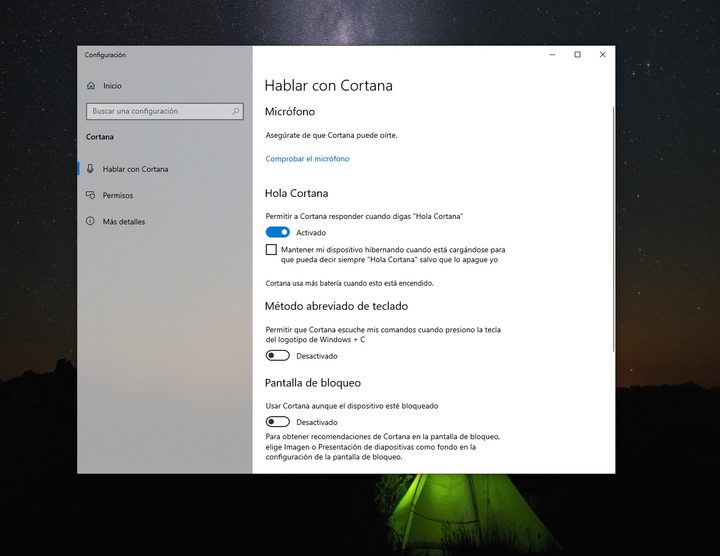This screenshot has height=556, width=720.
Task: Click the settings page vertical scrollbar
Action: pos(613,230)
